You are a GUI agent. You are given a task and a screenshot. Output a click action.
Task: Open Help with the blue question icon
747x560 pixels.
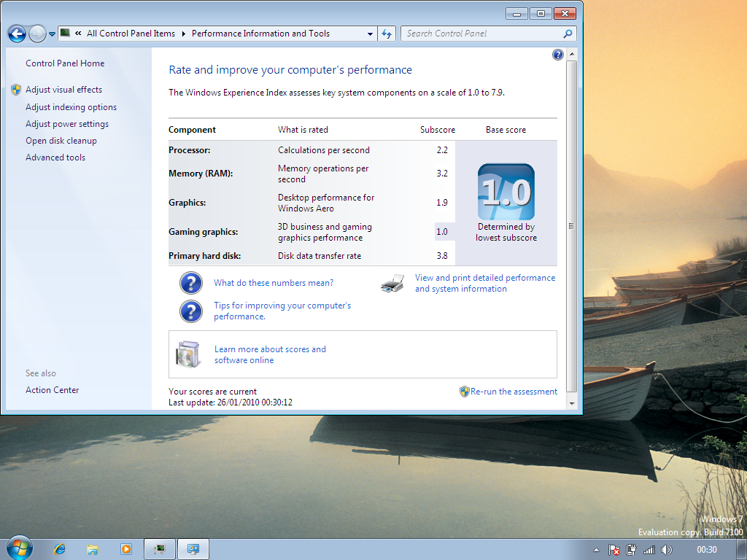click(558, 55)
